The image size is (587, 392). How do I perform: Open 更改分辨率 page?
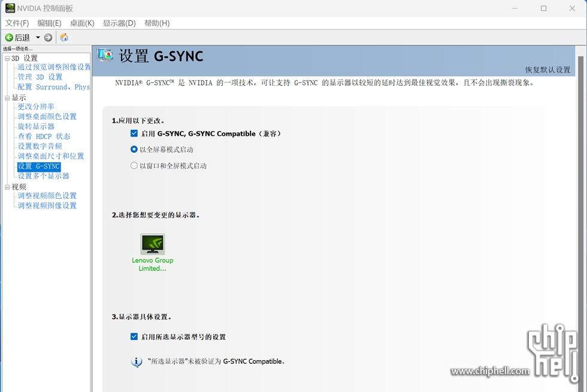click(36, 107)
